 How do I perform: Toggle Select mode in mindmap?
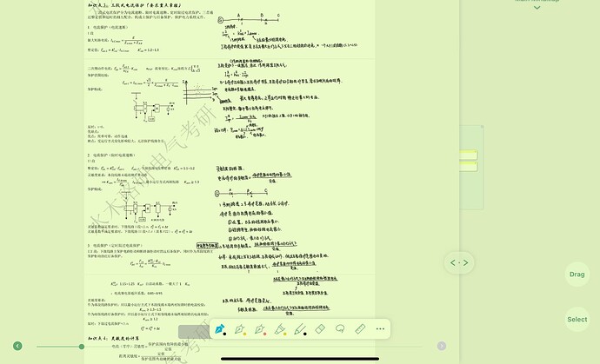577,320
